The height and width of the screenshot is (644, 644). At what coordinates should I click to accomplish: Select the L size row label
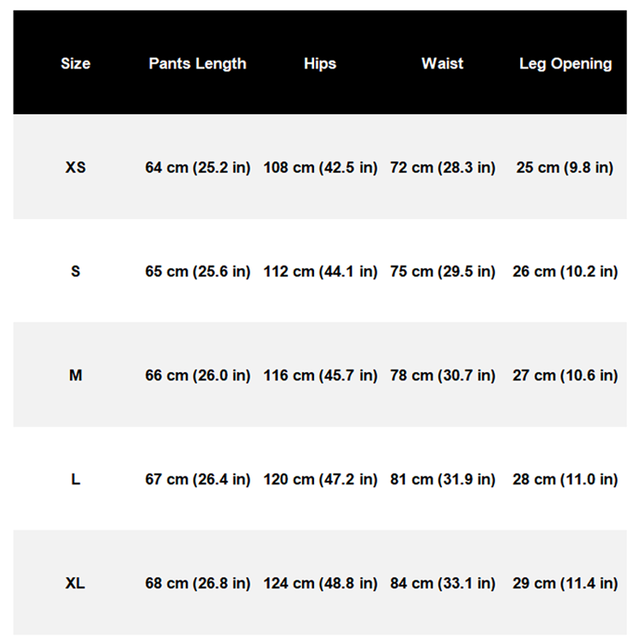coord(76,479)
